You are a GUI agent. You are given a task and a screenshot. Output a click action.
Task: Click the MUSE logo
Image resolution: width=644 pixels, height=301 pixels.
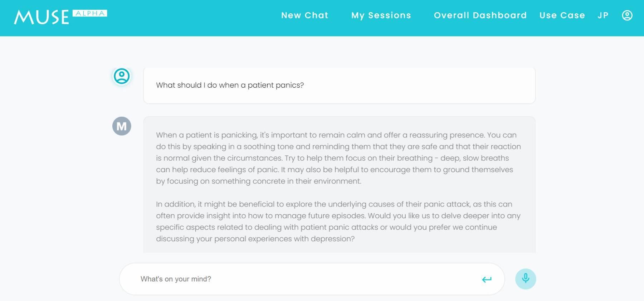[42, 17]
